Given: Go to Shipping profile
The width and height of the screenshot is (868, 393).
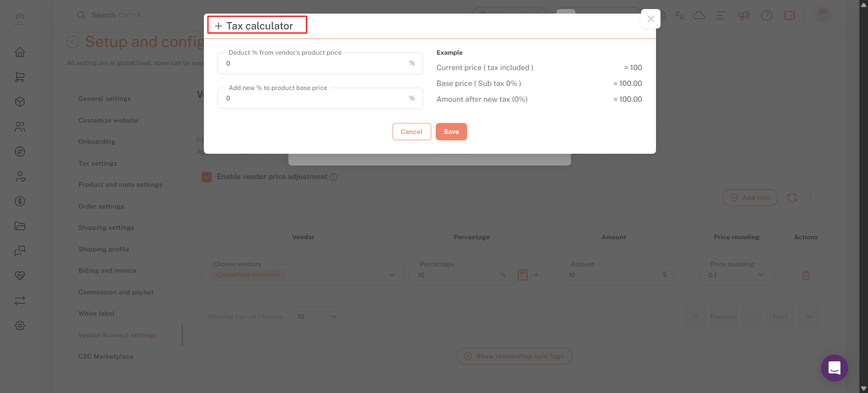Looking at the screenshot, I should point(104,249).
